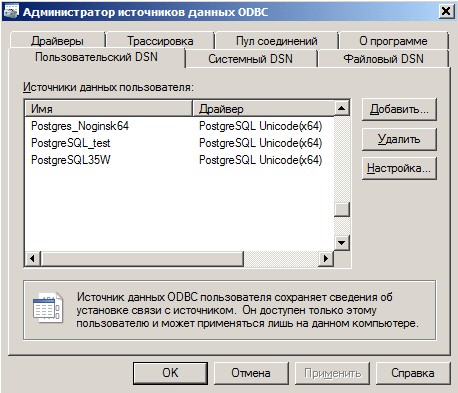The height and width of the screenshot is (393, 458).
Task: Switch to the Трассировка tab
Action: pos(160,41)
